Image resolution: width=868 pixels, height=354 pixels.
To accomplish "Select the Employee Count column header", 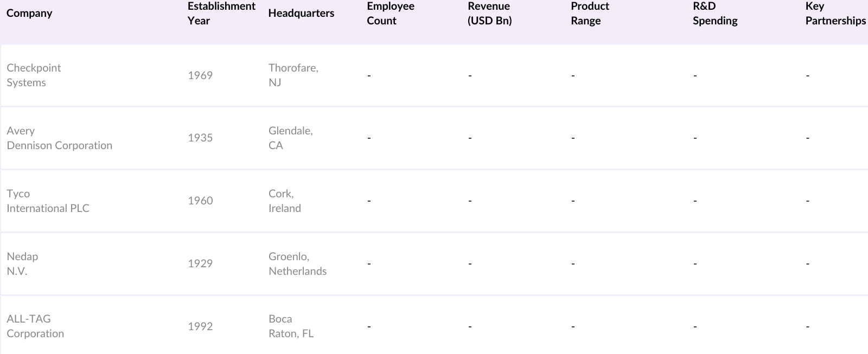I will pyautogui.click(x=390, y=13).
